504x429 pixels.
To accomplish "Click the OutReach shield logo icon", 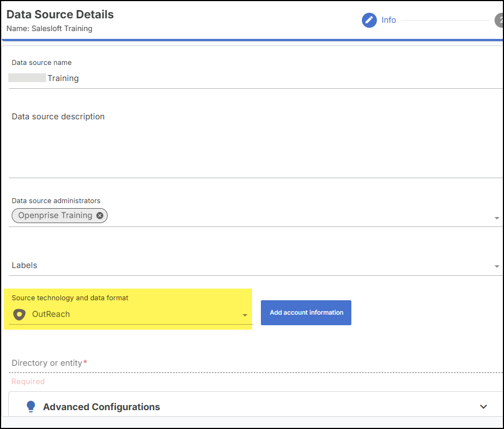I will (19, 314).
